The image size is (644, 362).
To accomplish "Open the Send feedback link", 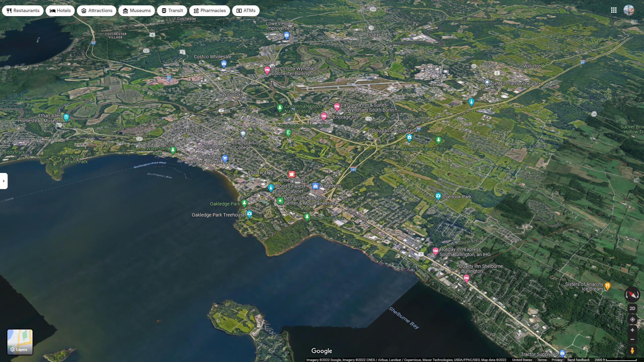I will 578,360.
